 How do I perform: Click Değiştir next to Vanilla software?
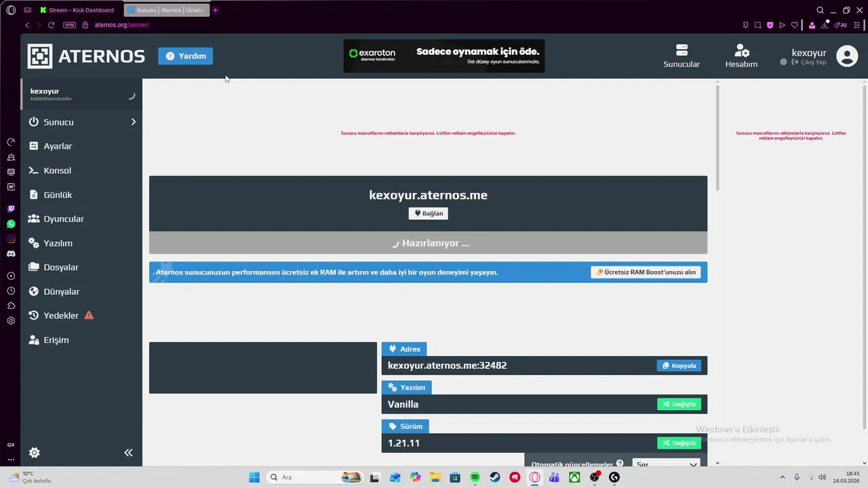(x=679, y=404)
